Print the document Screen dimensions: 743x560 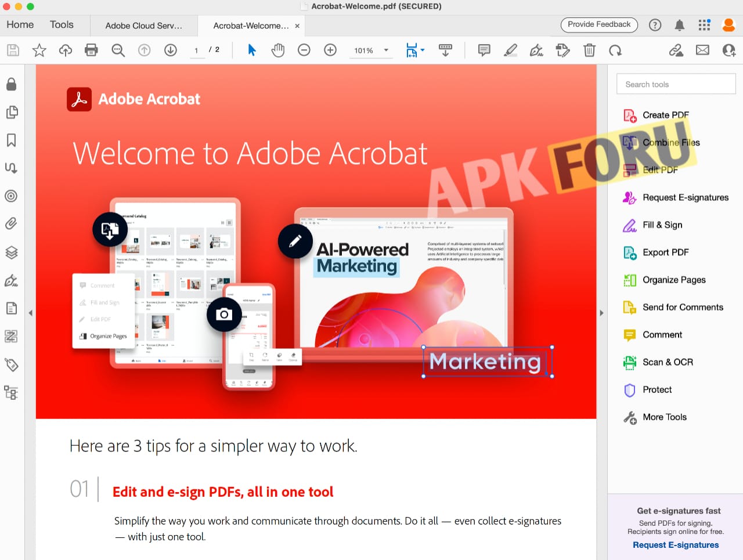pos(91,50)
